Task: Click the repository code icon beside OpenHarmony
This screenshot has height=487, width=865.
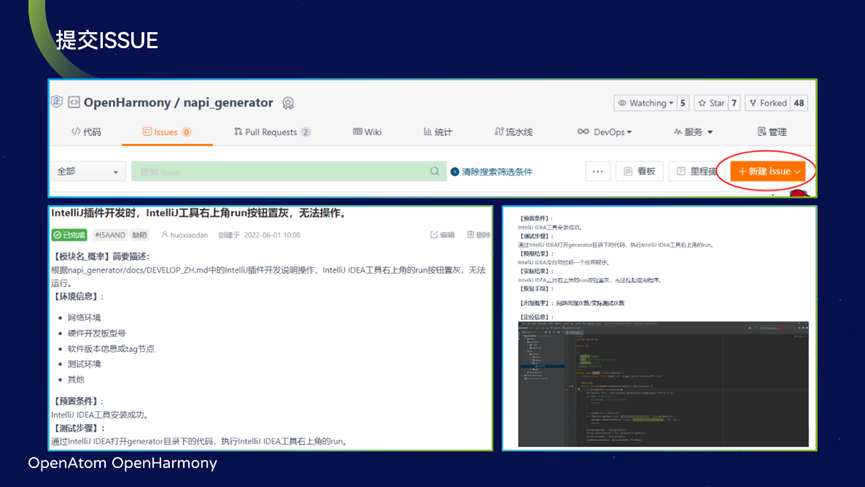Action: coord(74,103)
